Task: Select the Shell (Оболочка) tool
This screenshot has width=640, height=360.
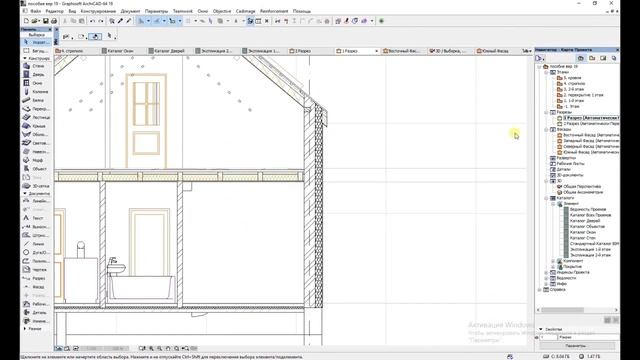Action: coord(36,134)
